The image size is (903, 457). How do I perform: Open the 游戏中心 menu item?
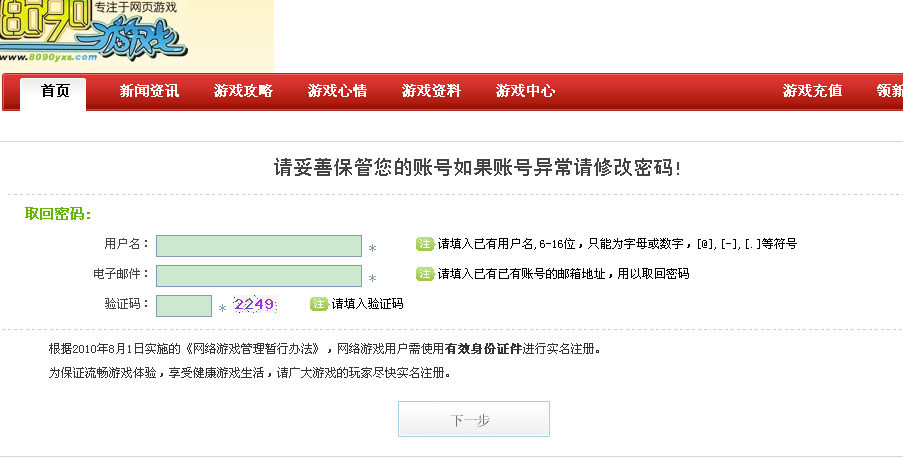525,92
